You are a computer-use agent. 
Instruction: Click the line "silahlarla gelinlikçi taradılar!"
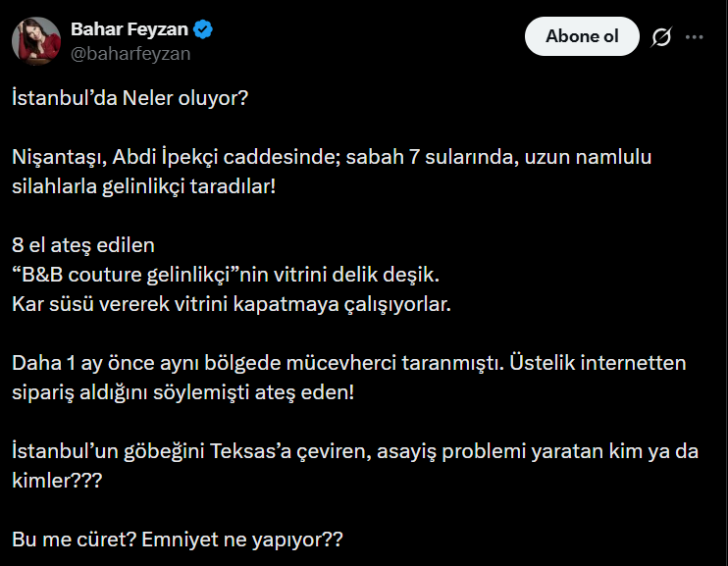[144, 186]
